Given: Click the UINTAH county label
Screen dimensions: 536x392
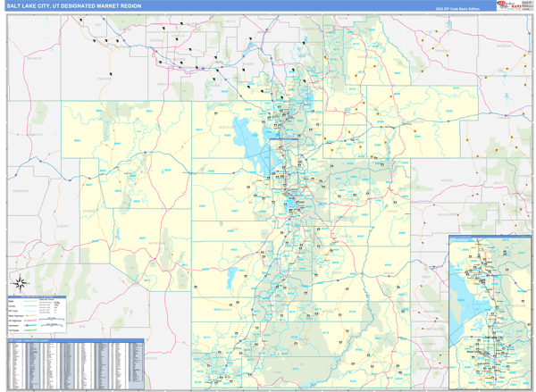Looking at the screenshot, I should [x=392, y=212].
